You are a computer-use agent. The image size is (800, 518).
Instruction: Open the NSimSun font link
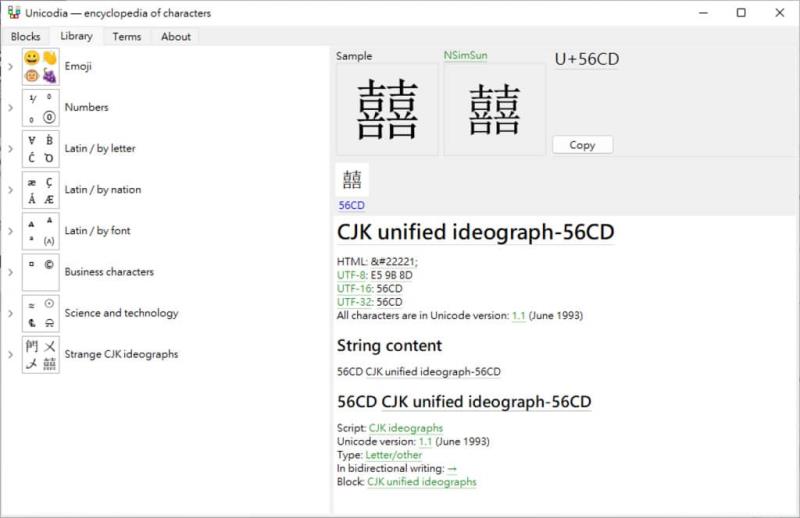[465, 55]
